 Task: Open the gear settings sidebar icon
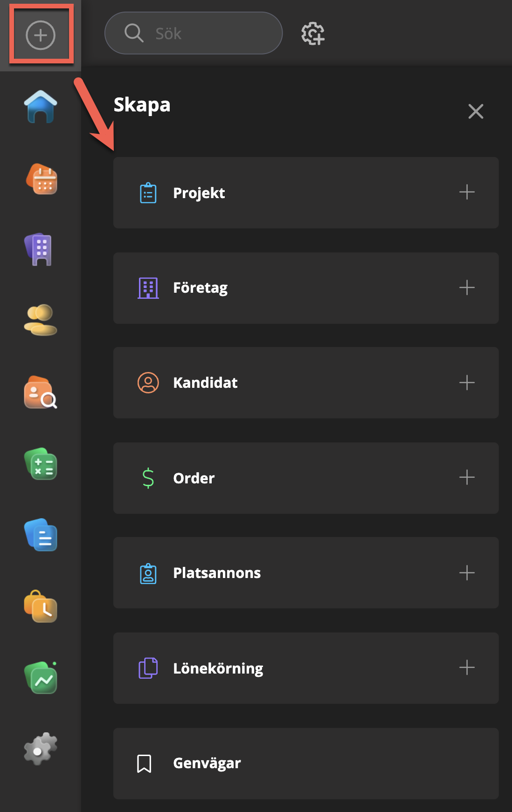pyautogui.click(x=41, y=749)
